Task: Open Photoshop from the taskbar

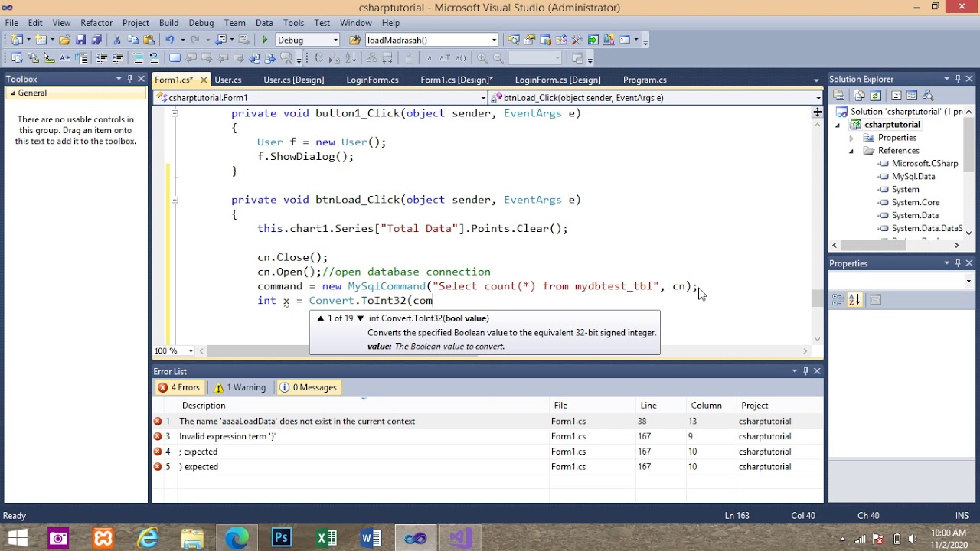Action: (281, 538)
